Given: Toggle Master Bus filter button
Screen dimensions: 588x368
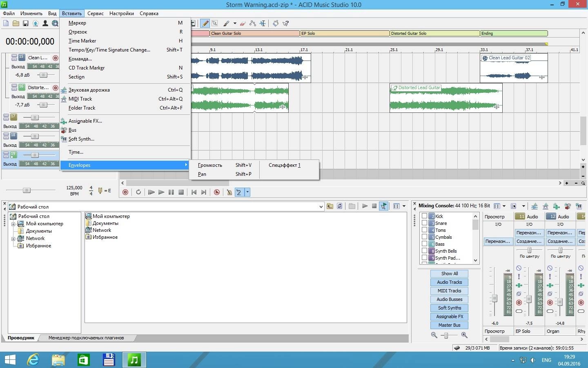Looking at the screenshot, I should pyautogui.click(x=450, y=325).
